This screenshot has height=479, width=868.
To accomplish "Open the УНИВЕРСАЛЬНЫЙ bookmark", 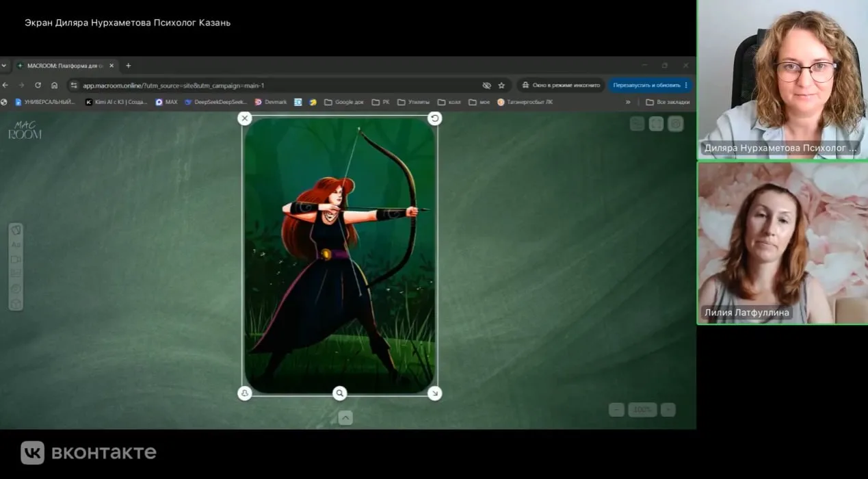I will coord(45,102).
